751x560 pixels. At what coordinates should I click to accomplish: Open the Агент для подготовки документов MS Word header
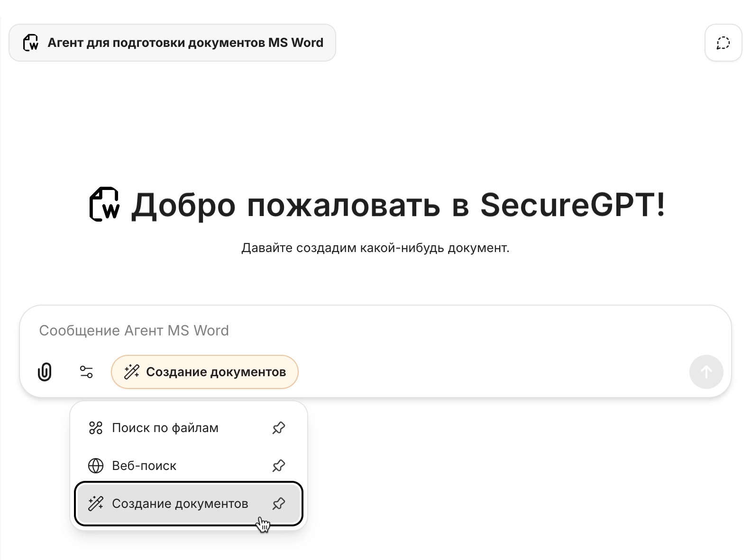point(172,43)
